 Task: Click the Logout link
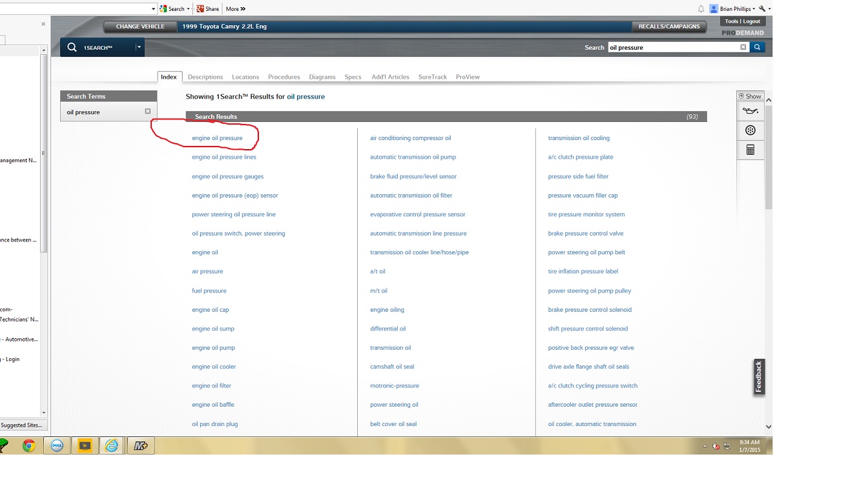click(x=752, y=21)
